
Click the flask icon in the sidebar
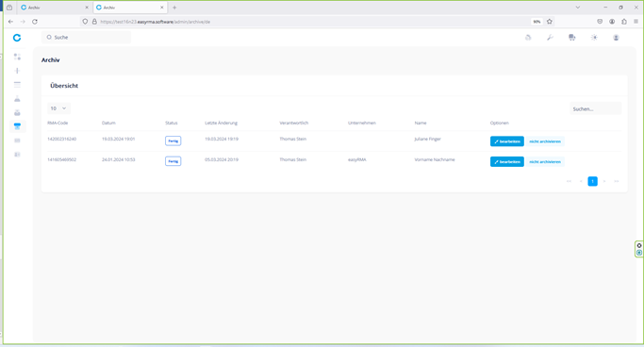click(x=17, y=99)
